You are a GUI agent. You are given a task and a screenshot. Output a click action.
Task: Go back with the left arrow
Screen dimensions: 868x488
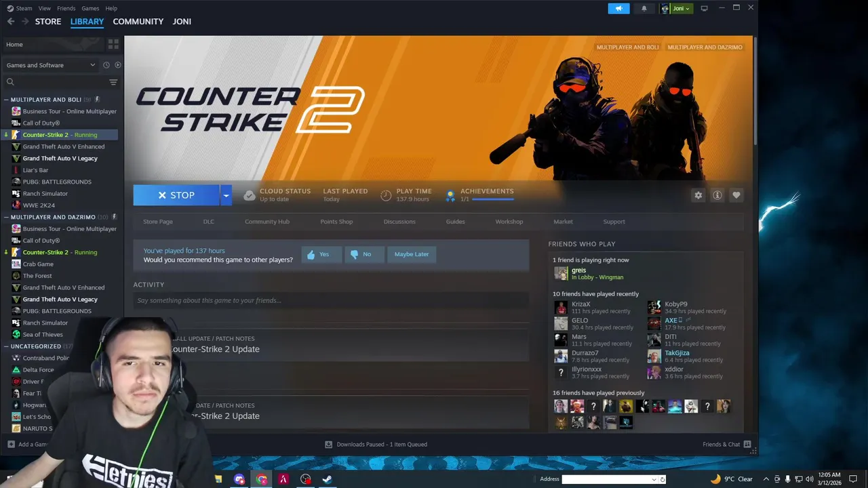(11, 22)
